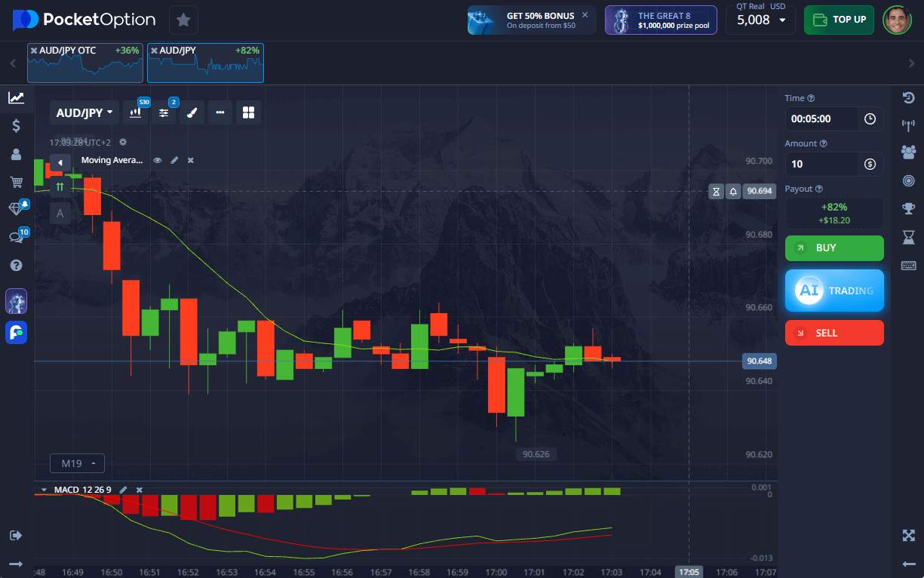Toggle auto-scroll A button on chart

[x=60, y=214]
